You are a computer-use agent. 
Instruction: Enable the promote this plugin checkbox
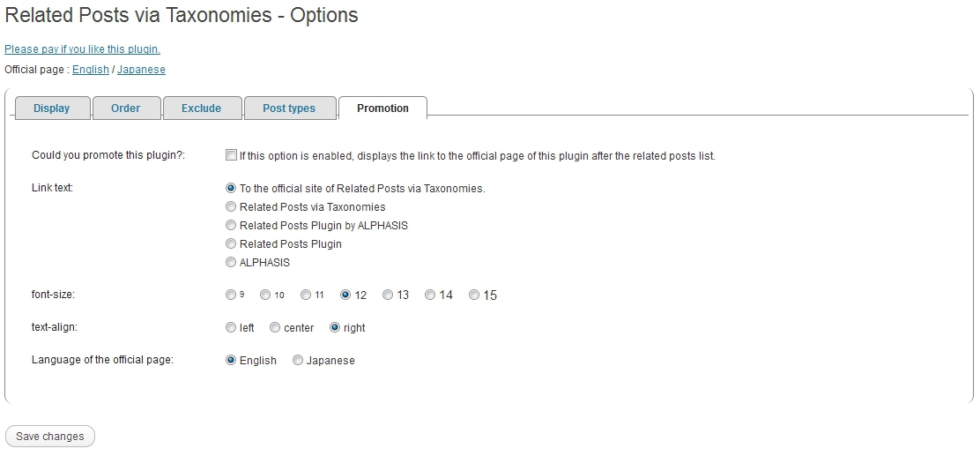[231, 155]
